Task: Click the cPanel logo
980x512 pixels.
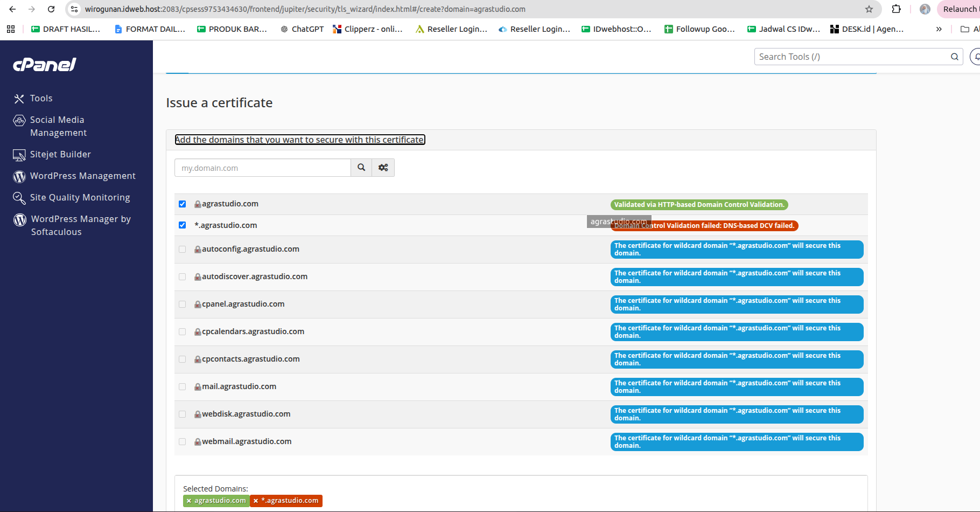Action: coord(44,65)
